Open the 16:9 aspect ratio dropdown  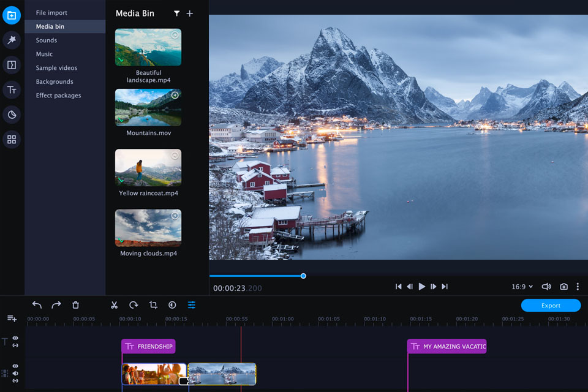pyautogui.click(x=522, y=287)
